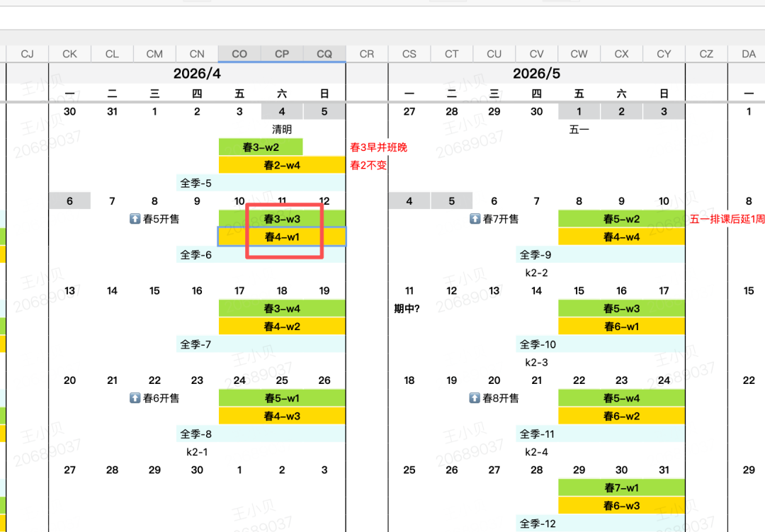Click the green 春7-w1 cell
Image resolution: width=765 pixels, height=532 pixels.
[x=621, y=488]
